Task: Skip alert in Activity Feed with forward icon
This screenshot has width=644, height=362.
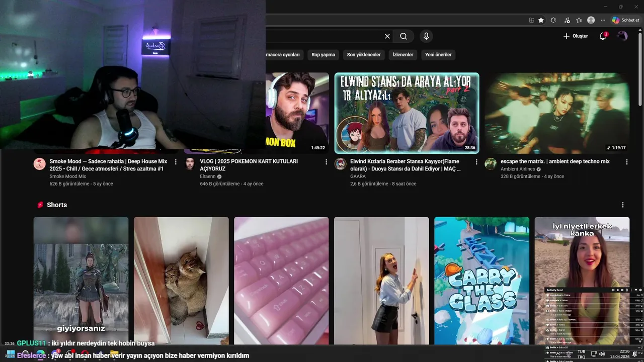Action: tap(623, 290)
